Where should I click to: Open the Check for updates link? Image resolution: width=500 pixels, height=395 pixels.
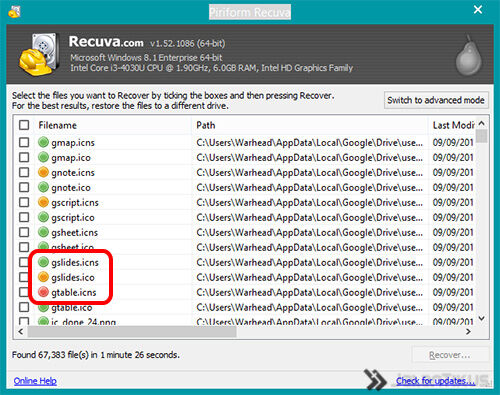click(x=436, y=381)
